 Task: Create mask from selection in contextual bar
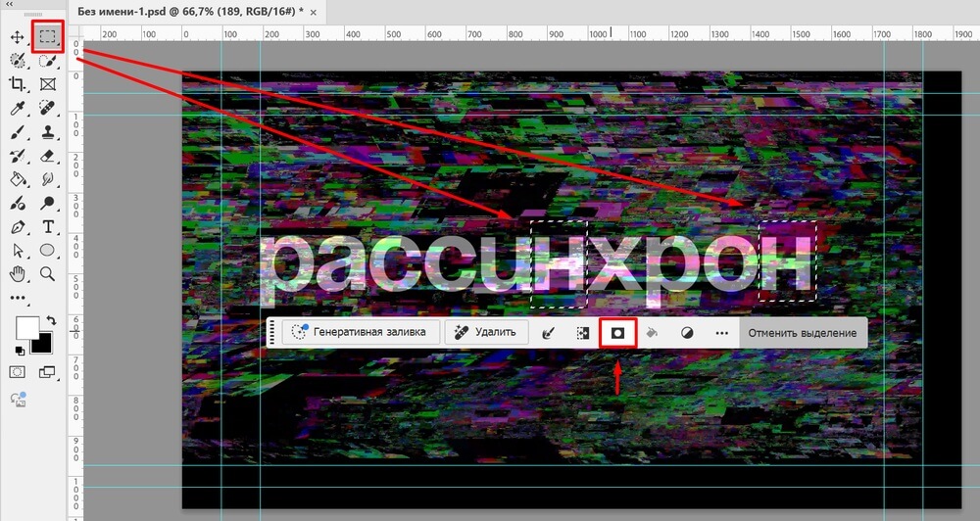point(618,333)
